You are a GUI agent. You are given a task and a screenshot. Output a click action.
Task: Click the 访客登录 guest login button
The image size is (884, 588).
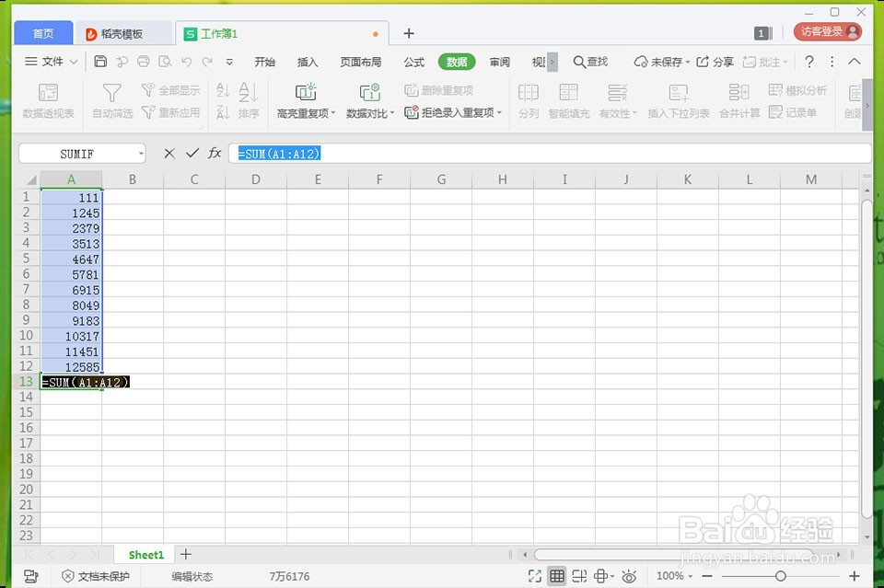pos(828,31)
